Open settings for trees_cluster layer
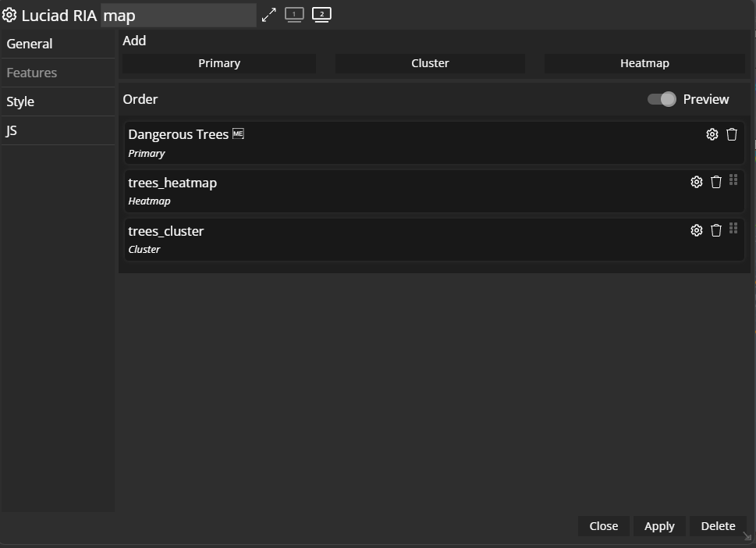 click(x=697, y=230)
